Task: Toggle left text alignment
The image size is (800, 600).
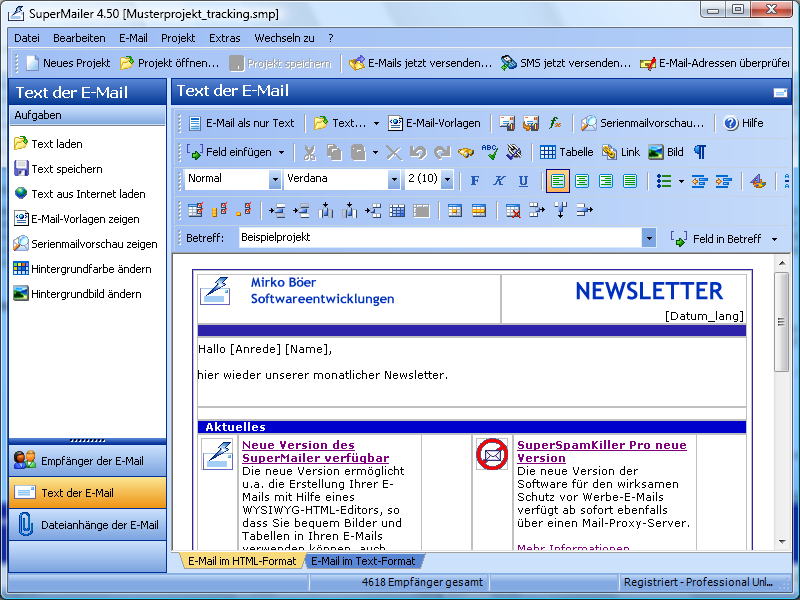Action: coord(558,181)
